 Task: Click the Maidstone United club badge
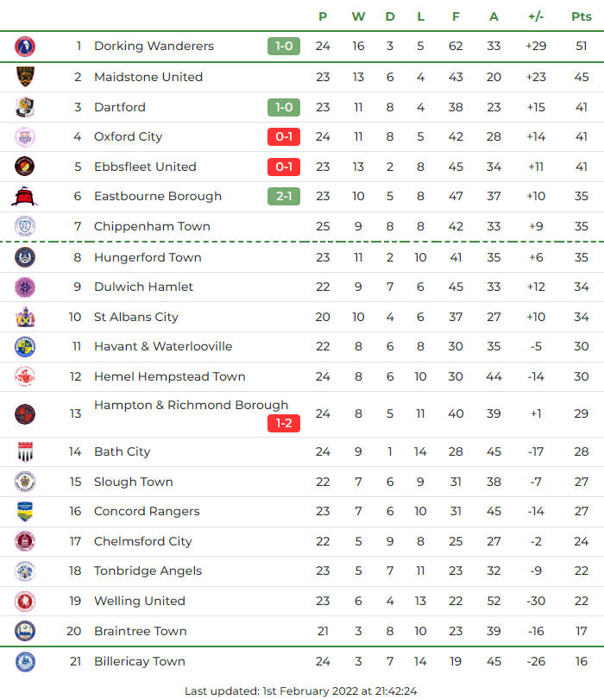click(x=25, y=77)
